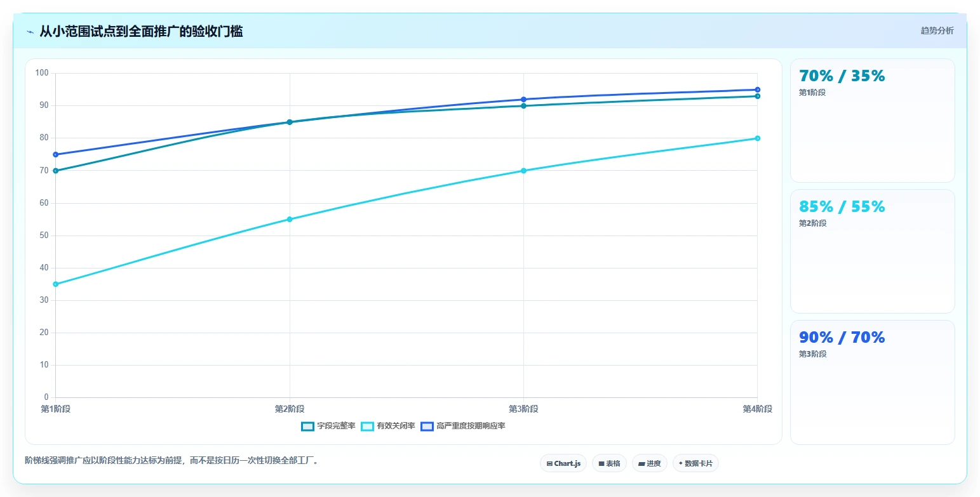Screen dimensions: 980x497
Task: Click 字段完整率 point at 第4阶段
Action: tap(758, 96)
